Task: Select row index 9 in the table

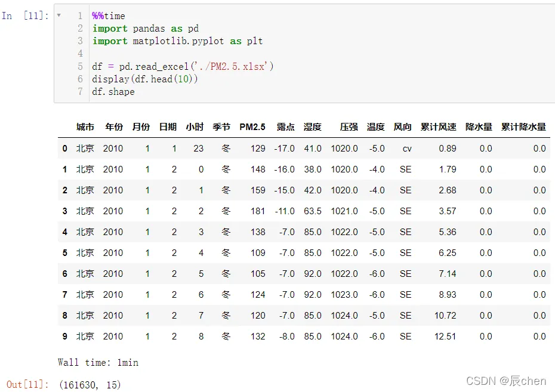Action: pyautogui.click(x=65, y=337)
